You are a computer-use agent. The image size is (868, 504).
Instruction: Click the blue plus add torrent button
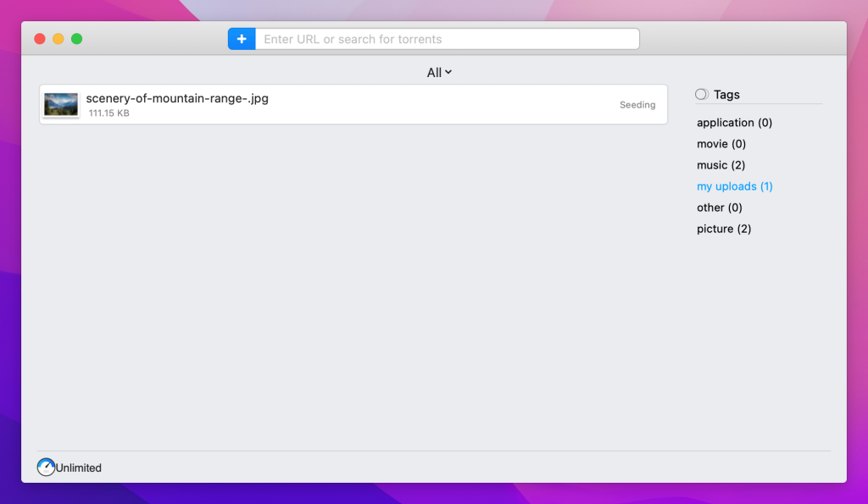pos(242,39)
